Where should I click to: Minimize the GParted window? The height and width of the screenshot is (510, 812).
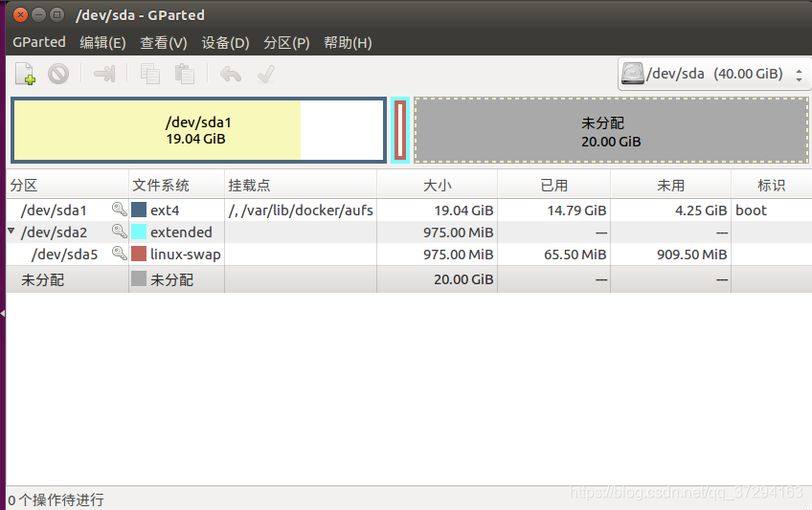pos(39,14)
